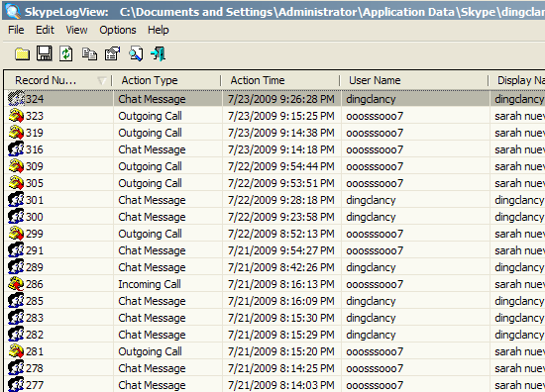This screenshot has width=545, height=392.
Task: Click the open logs folder toolbar icon
Action: click(x=22, y=54)
